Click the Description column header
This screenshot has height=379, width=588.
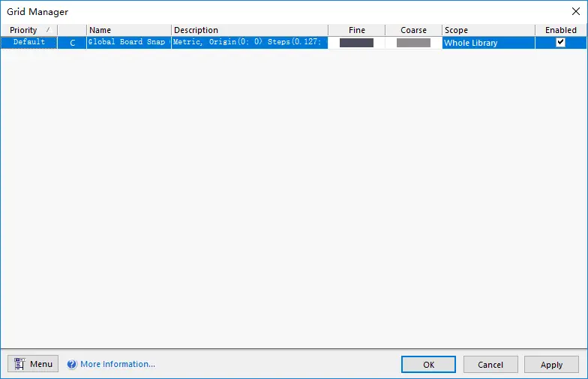[249, 30]
